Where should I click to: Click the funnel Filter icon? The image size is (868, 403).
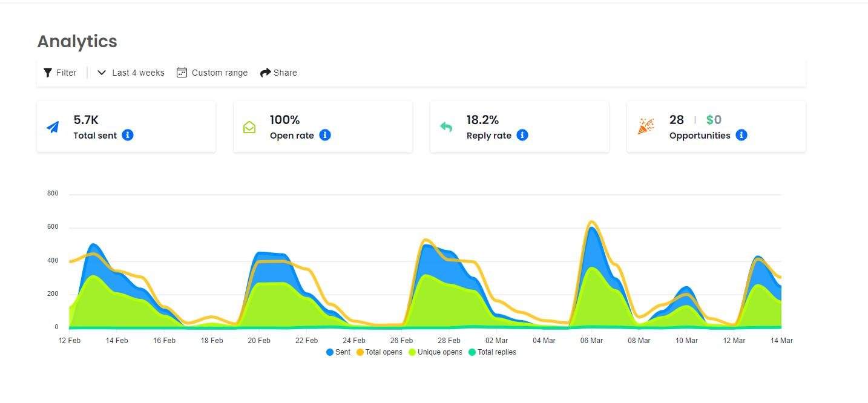point(48,73)
